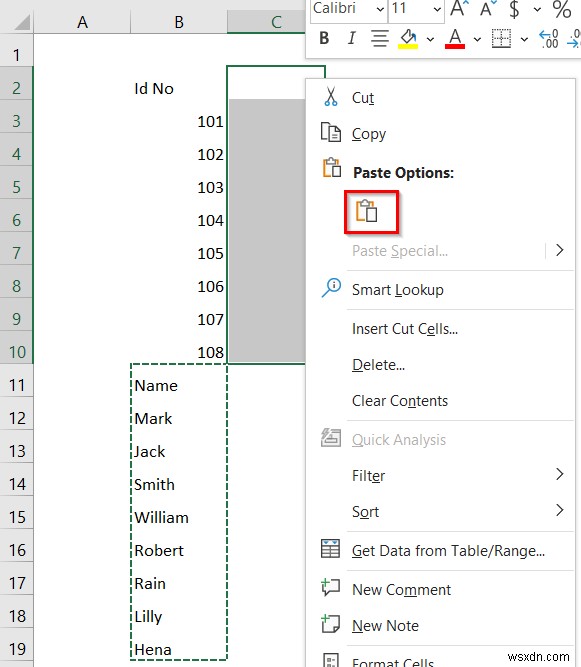581x667 pixels.
Task: Expand the Filter submenu arrow
Action: click(560, 474)
